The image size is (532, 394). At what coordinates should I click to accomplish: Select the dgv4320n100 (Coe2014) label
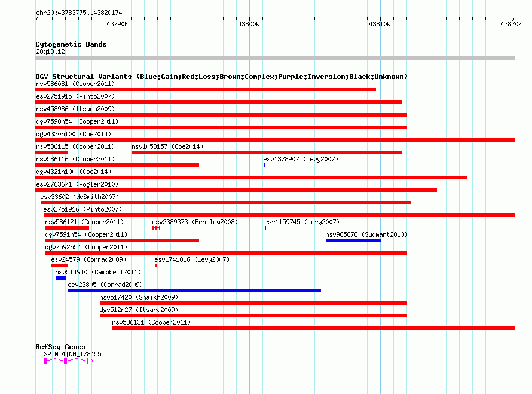(74, 134)
